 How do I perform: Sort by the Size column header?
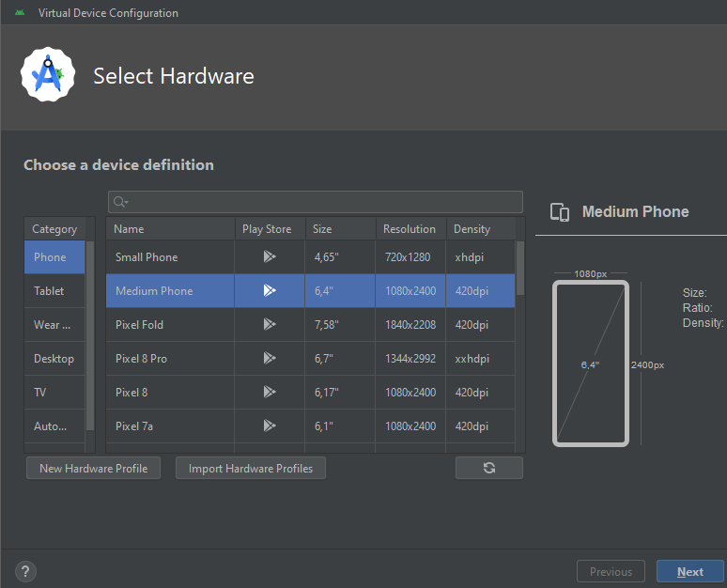click(340, 229)
